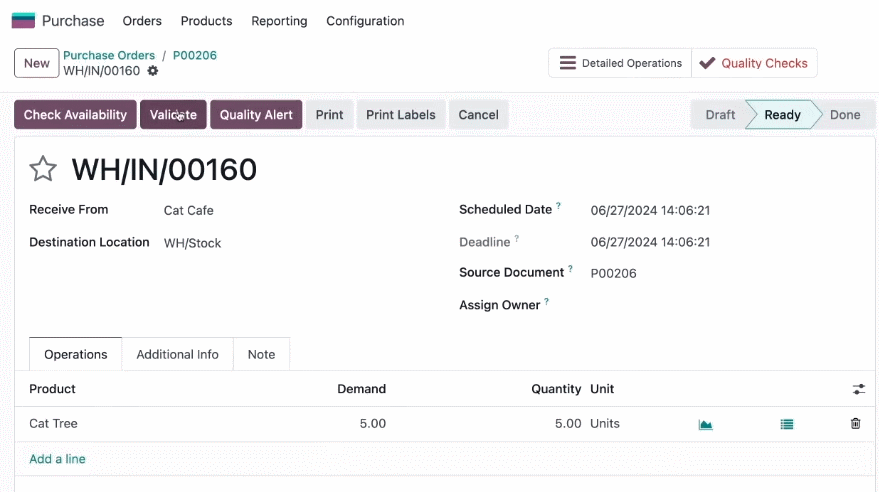Mark the transfer as favorite with the star
879x492 pixels.
43,169
